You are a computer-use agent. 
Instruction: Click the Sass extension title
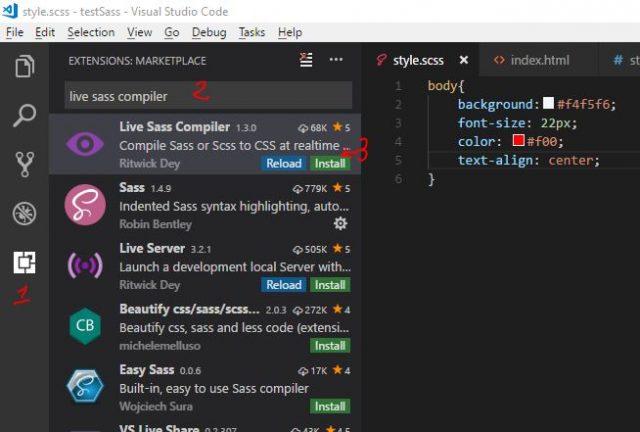[132, 187]
